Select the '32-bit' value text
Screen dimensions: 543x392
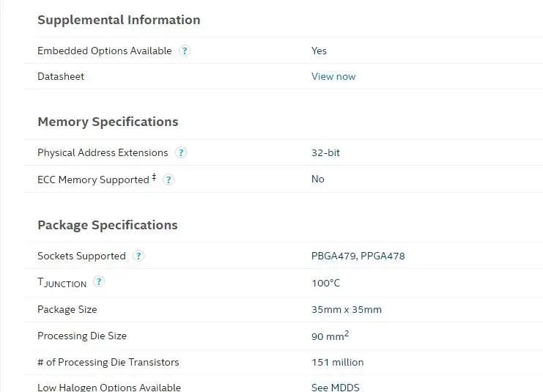[325, 153]
